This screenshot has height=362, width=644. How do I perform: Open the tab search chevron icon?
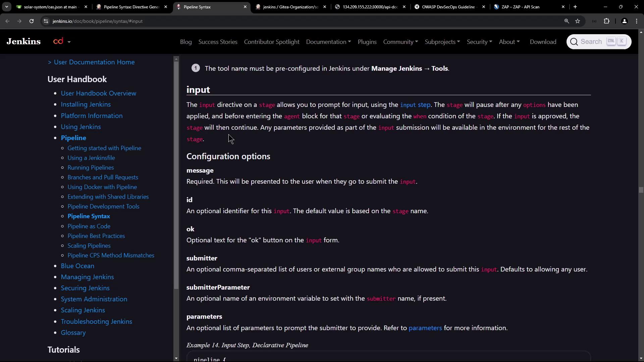click(6, 7)
